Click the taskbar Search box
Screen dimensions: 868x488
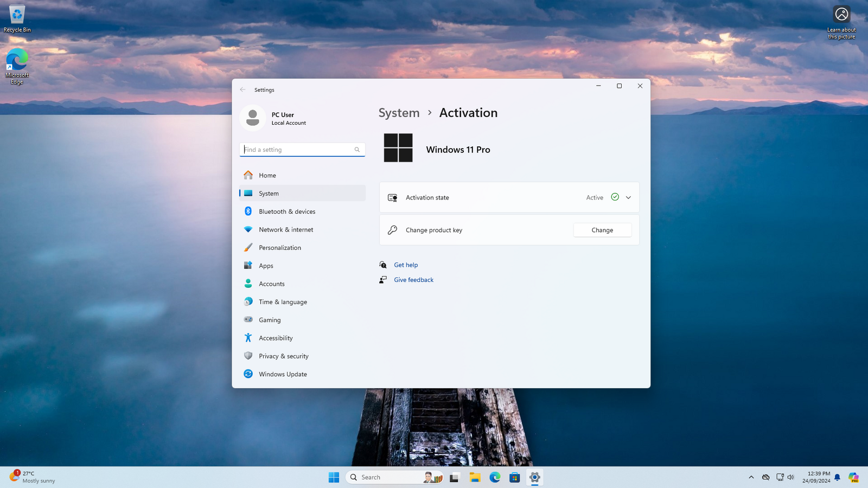[x=395, y=477]
